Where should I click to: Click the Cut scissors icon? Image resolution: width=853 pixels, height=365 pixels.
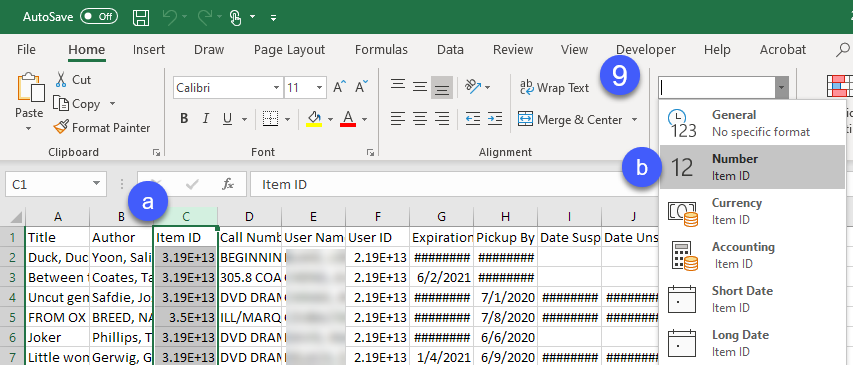[x=60, y=79]
